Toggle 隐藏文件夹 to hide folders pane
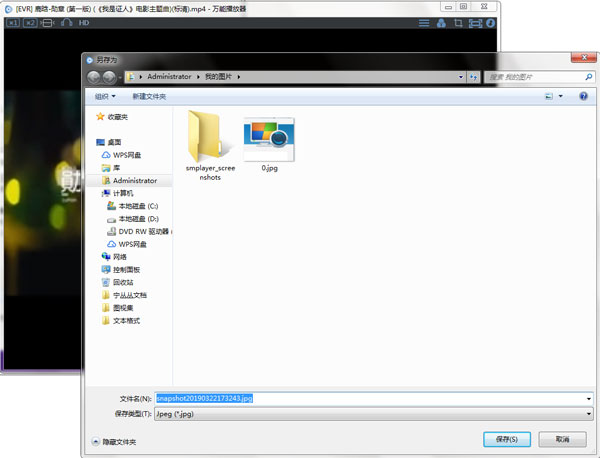 click(x=119, y=441)
